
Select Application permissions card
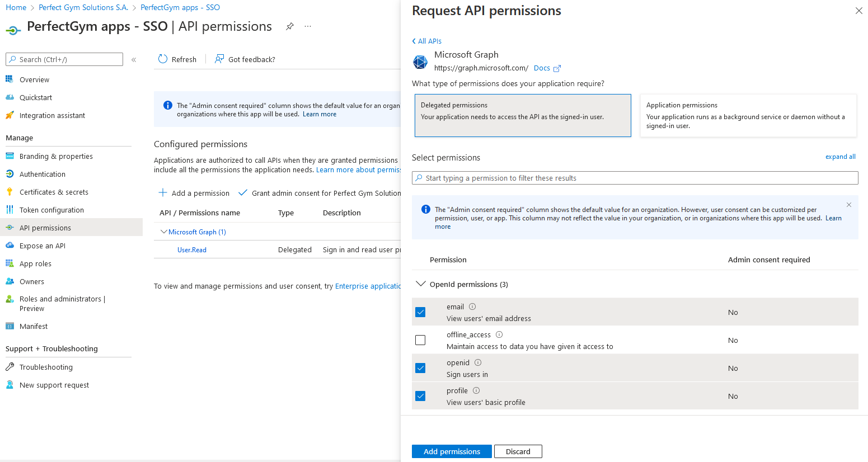click(748, 115)
